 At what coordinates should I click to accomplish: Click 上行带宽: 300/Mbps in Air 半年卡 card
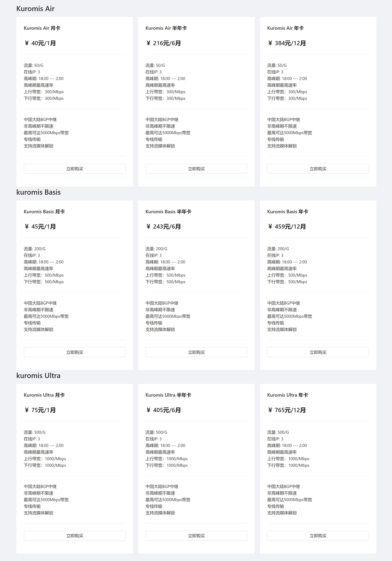[x=165, y=92]
